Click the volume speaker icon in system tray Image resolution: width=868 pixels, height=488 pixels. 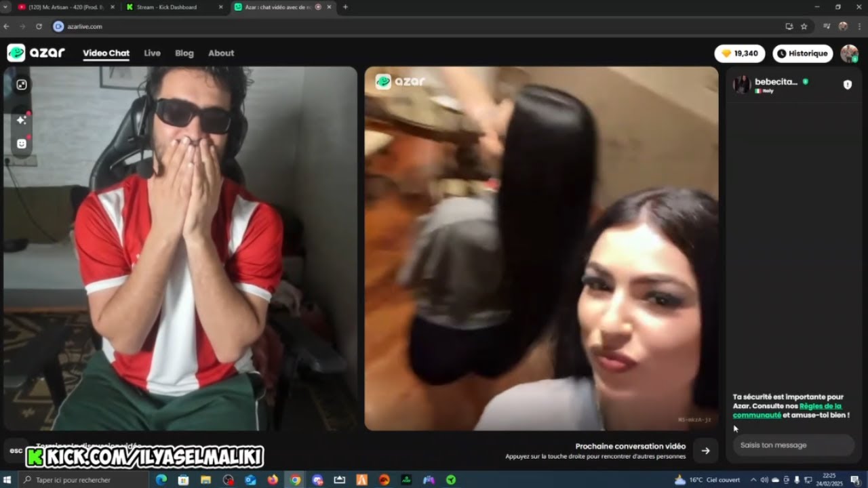(764, 480)
